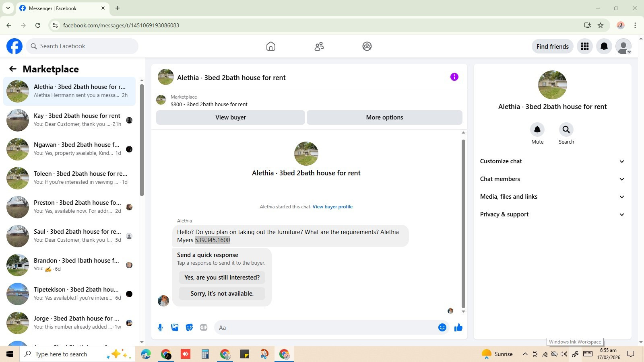Open the Kay conversation in list

coord(69,120)
